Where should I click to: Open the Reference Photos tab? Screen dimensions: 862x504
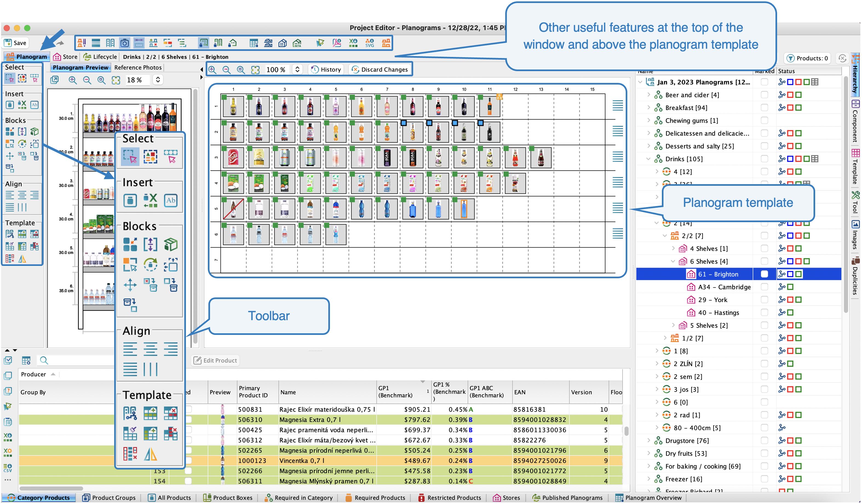(x=138, y=68)
